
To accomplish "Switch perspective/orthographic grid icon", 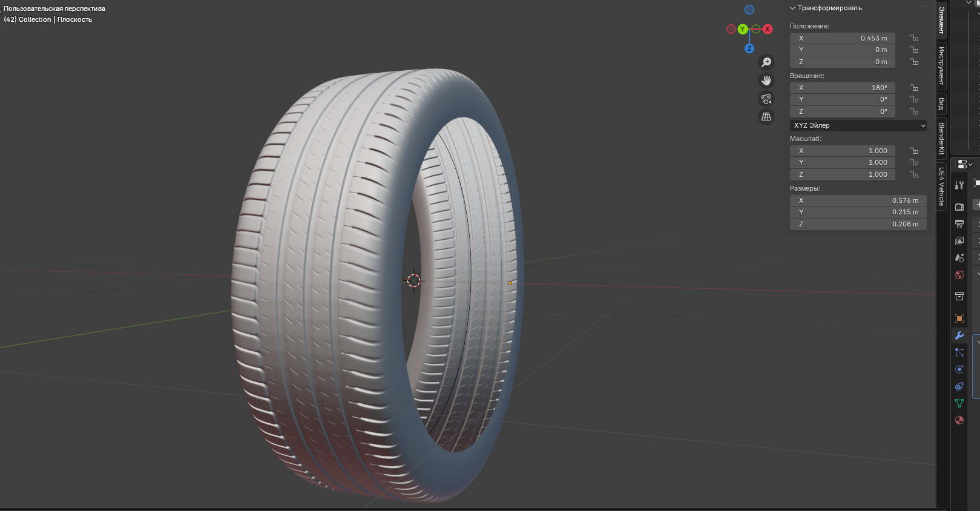I will pos(766,117).
